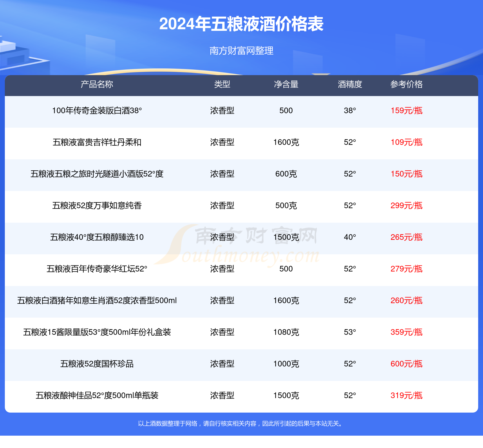This screenshot has height=448, width=483.
Task: Click alcohol value 38° in first row
Action: pos(350,111)
